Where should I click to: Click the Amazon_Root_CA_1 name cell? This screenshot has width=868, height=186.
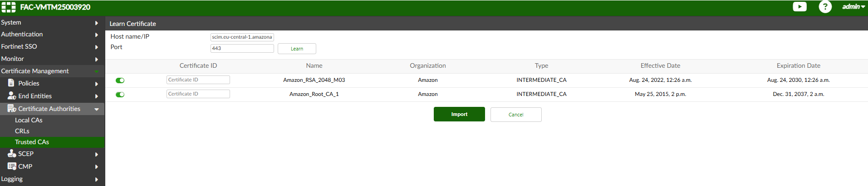(x=314, y=94)
